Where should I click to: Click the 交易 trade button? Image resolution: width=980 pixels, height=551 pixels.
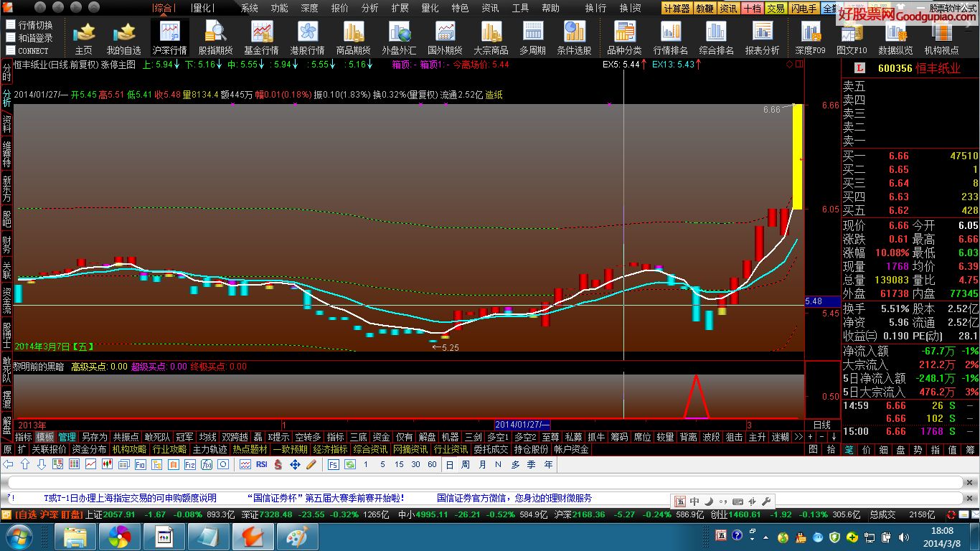click(x=775, y=8)
